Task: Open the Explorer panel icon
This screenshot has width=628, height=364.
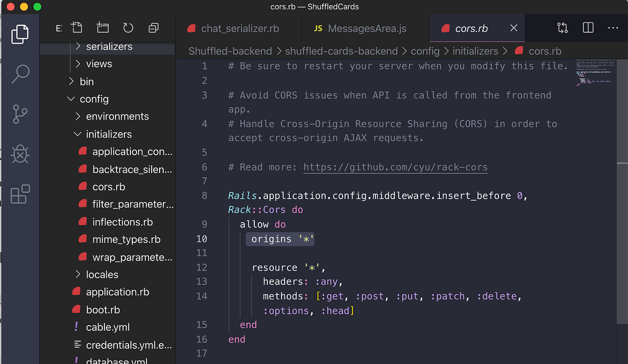Action: [19, 34]
